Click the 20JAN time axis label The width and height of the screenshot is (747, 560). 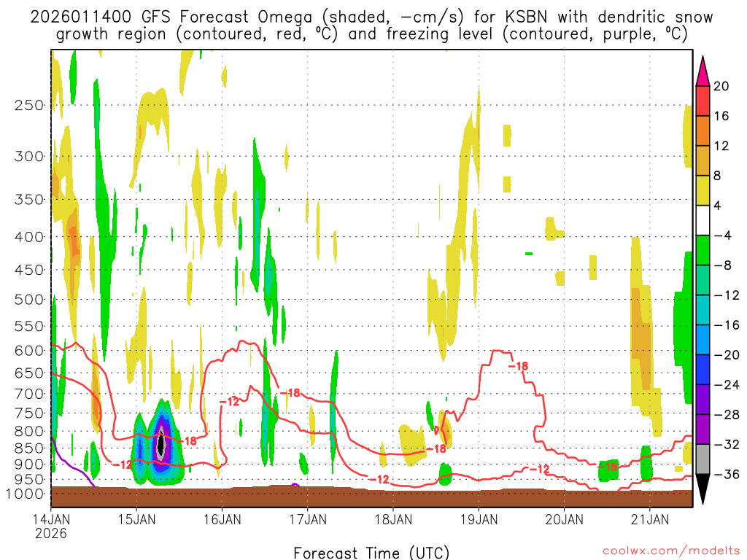(x=565, y=519)
